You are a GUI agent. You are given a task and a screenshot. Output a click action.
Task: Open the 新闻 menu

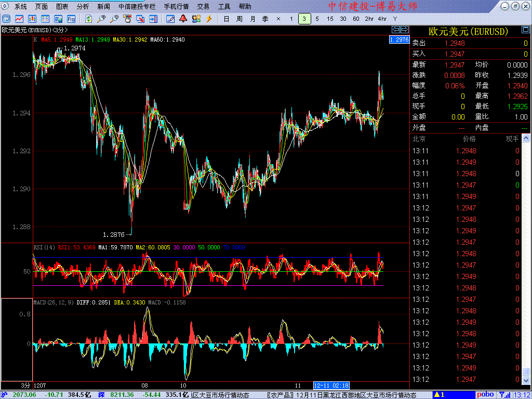tap(103, 6)
